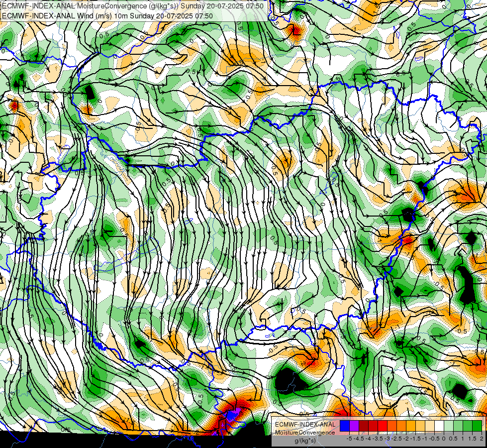This screenshot has height=448, width=487.
Task: Click the -2.5 tick label in legend
Action: [x=397, y=439]
